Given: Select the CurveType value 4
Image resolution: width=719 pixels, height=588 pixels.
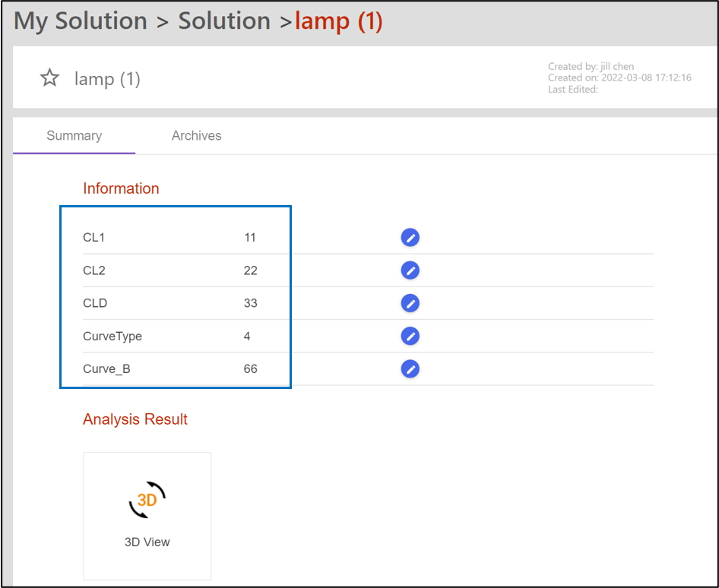Looking at the screenshot, I should pyautogui.click(x=247, y=337).
